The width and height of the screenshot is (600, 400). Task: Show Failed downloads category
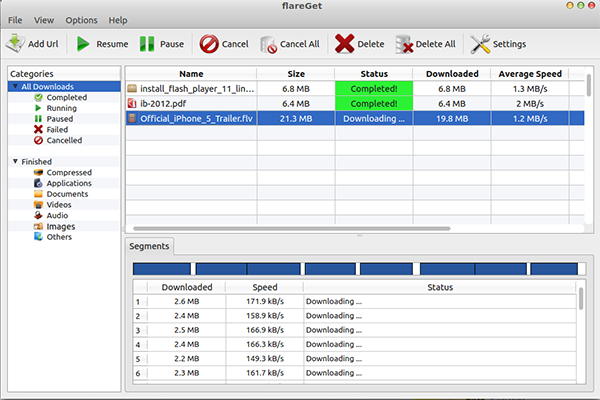[57, 129]
